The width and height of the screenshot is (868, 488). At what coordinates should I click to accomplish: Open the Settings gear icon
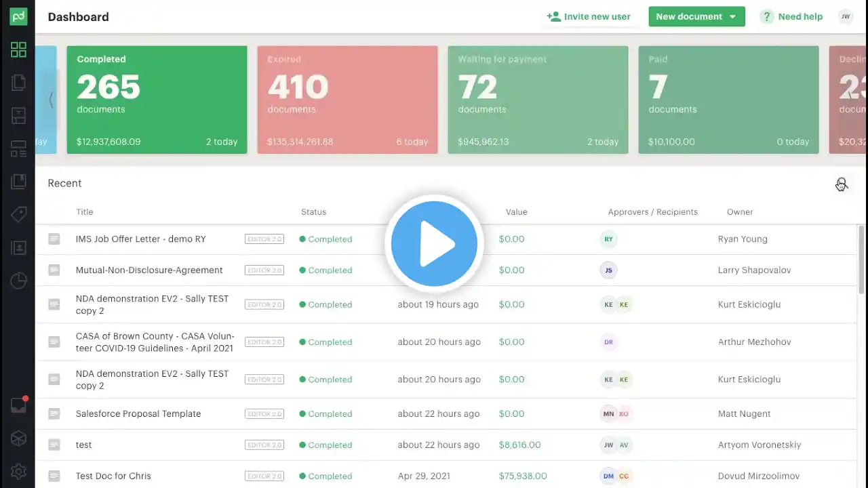click(x=18, y=471)
